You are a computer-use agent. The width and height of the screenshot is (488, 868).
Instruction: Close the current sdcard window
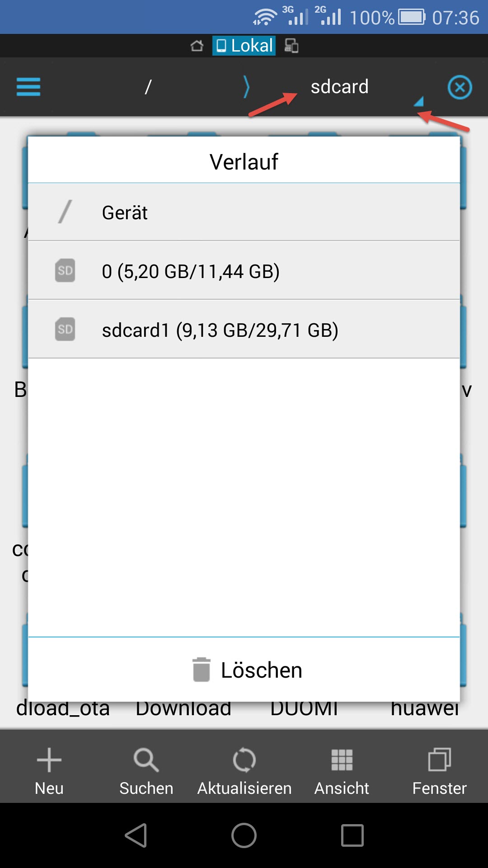coord(460,87)
